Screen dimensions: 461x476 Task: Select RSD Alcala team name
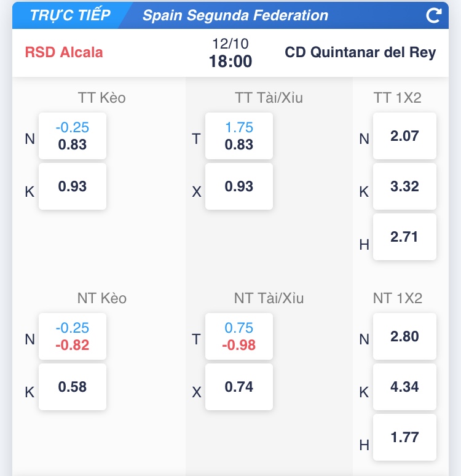tap(64, 52)
